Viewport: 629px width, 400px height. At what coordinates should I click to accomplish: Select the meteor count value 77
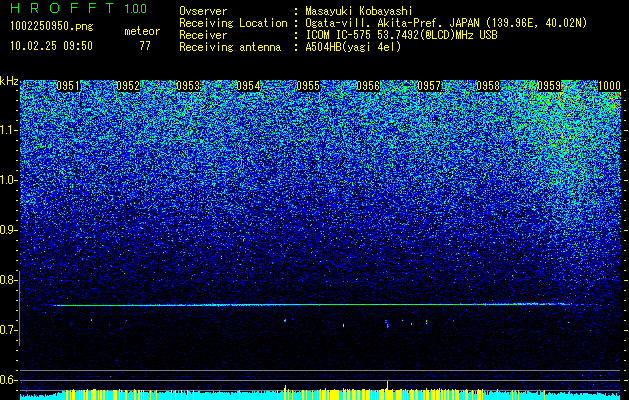(x=145, y=46)
